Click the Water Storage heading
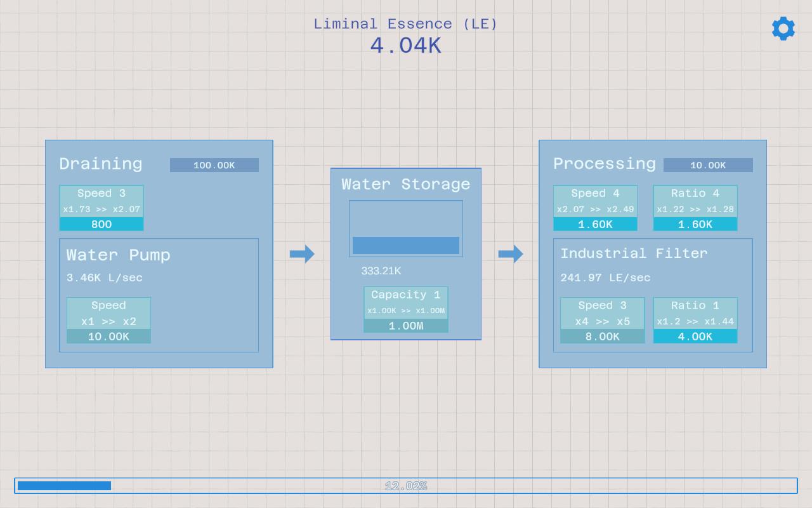This screenshot has height=508, width=812. pos(406,184)
